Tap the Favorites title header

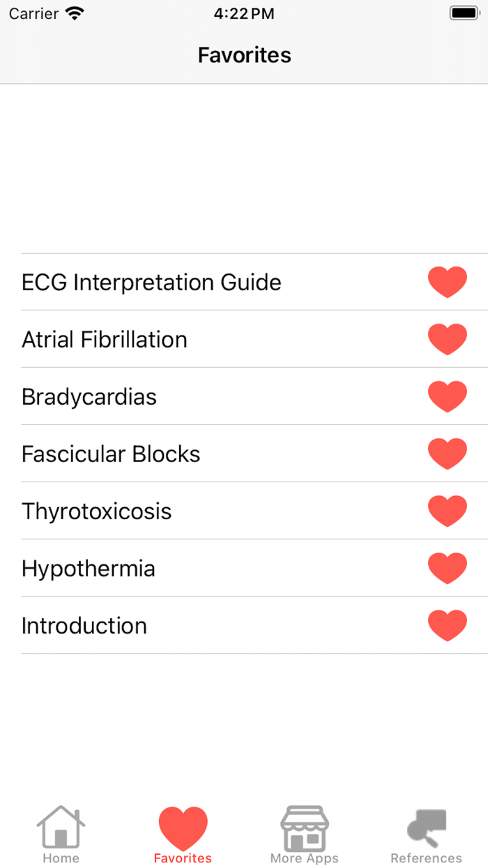pos(244,54)
